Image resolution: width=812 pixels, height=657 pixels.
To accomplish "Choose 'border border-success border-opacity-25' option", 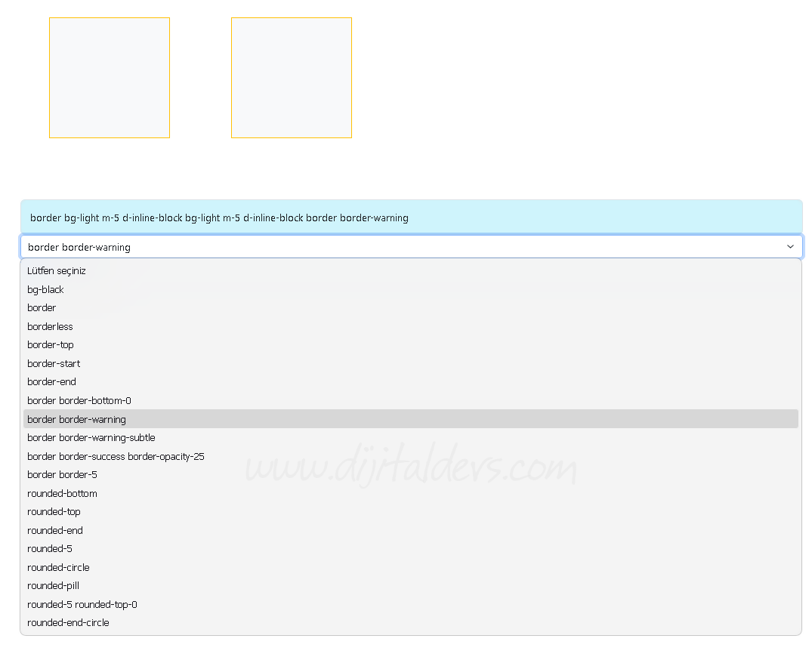I will point(116,456).
